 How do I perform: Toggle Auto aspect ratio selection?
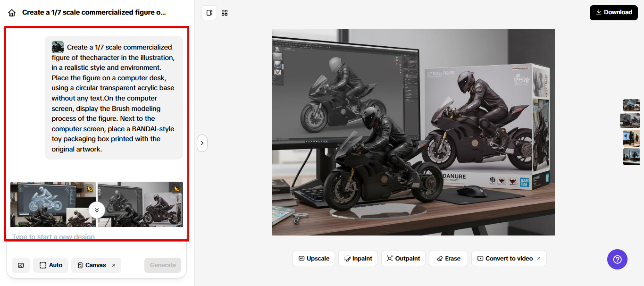point(50,265)
